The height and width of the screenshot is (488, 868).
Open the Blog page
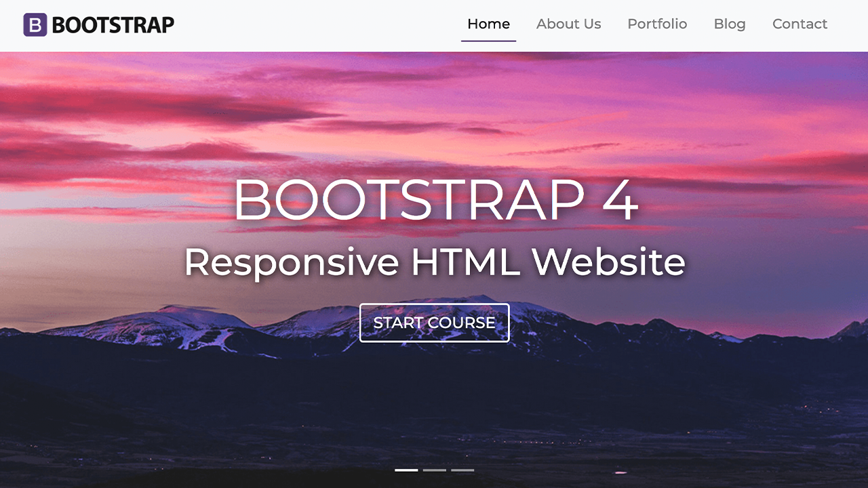(729, 24)
